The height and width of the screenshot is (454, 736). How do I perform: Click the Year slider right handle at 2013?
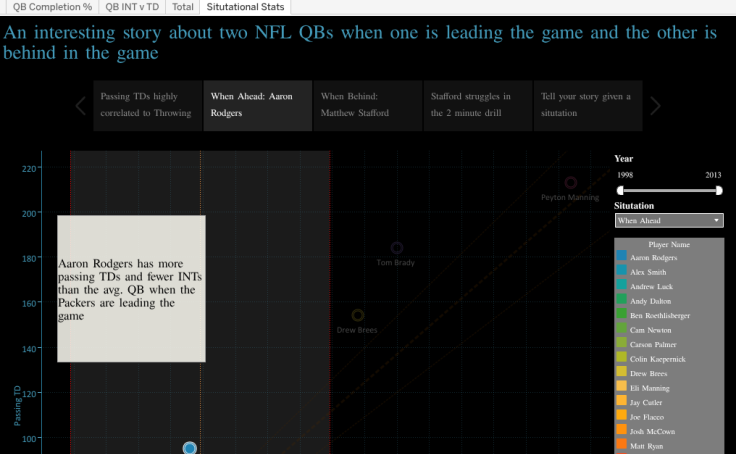click(x=719, y=190)
